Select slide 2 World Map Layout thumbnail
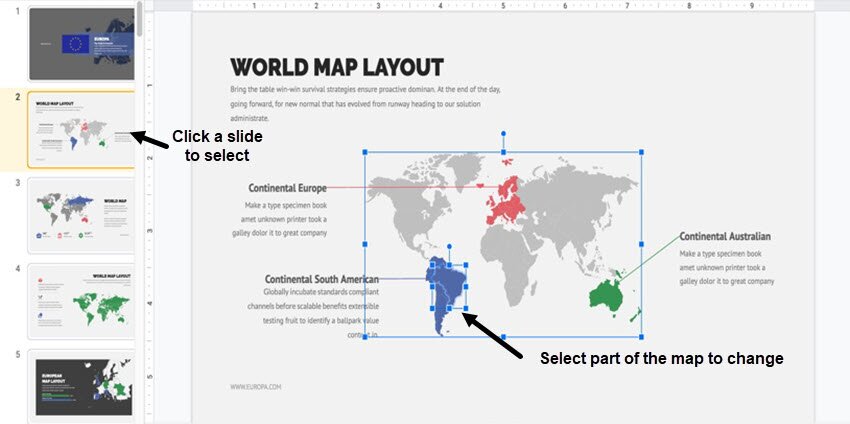Image resolution: width=850 pixels, height=424 pixels. point(81,130)
